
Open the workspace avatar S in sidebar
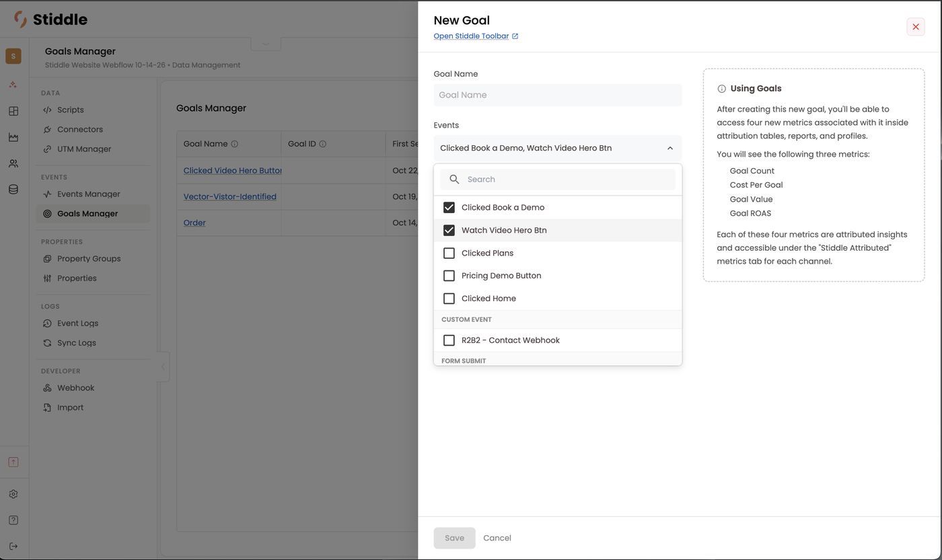coord(13,56)
